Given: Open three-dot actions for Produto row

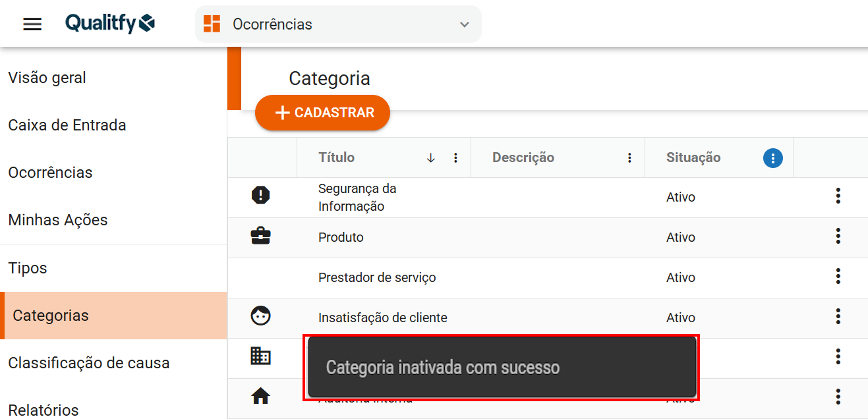Looking at the screenshot, I should [838, 236].
